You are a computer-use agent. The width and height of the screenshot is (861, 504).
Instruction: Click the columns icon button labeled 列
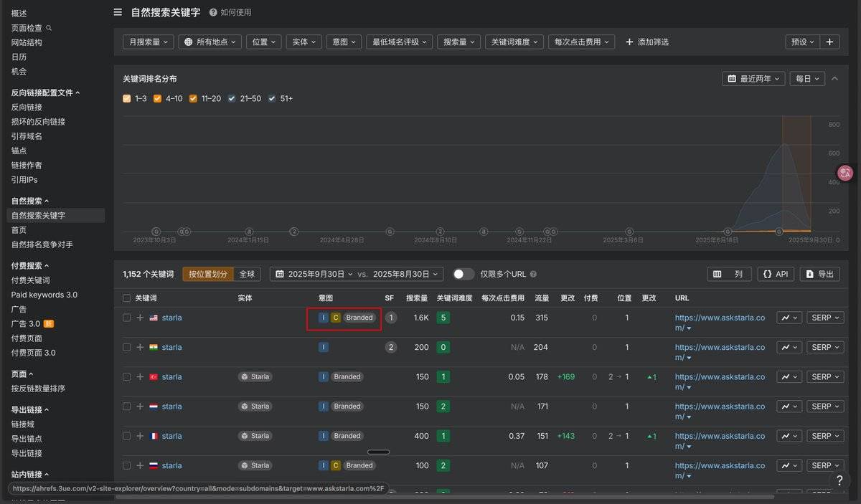(x=729, y=274)
